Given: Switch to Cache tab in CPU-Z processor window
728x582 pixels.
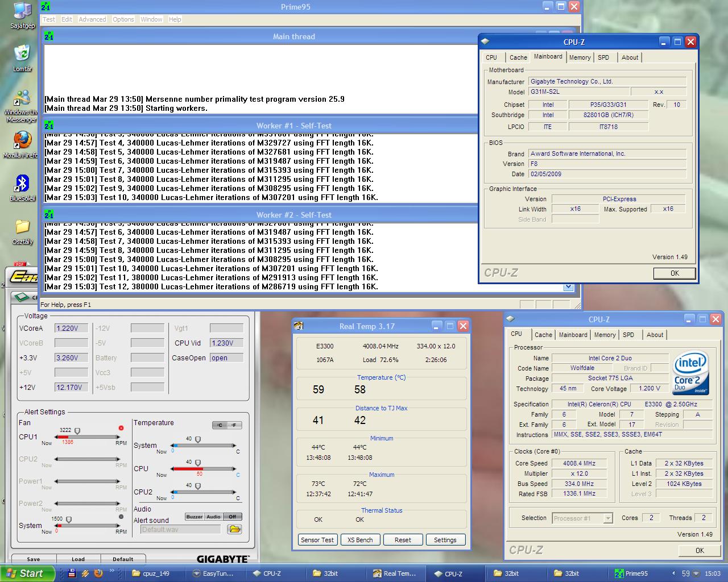Looking at the screenshot, I should tap(543, 335).
